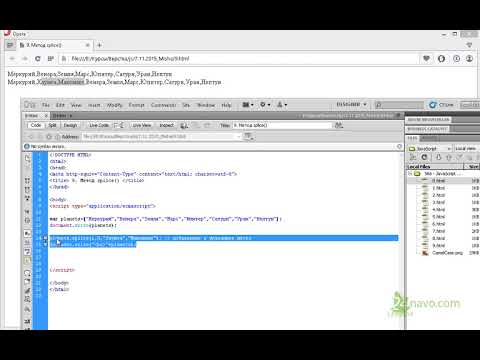
Task: Open Dreamweaver Format menu
Action: tap(136, 105)
